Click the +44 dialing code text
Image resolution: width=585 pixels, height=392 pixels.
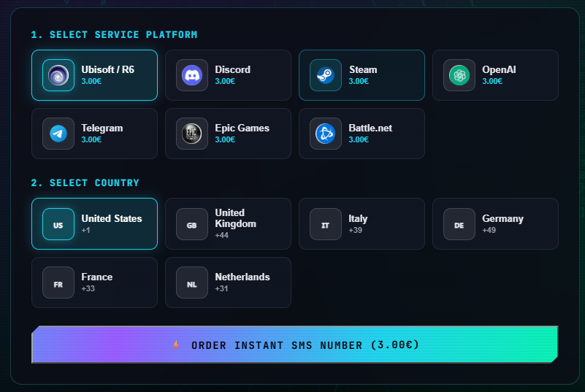pos(221,235)
